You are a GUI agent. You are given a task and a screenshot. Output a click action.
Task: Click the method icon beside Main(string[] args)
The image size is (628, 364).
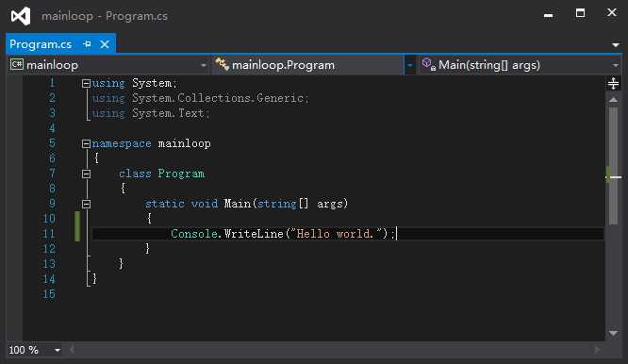[x=428, y=64]
